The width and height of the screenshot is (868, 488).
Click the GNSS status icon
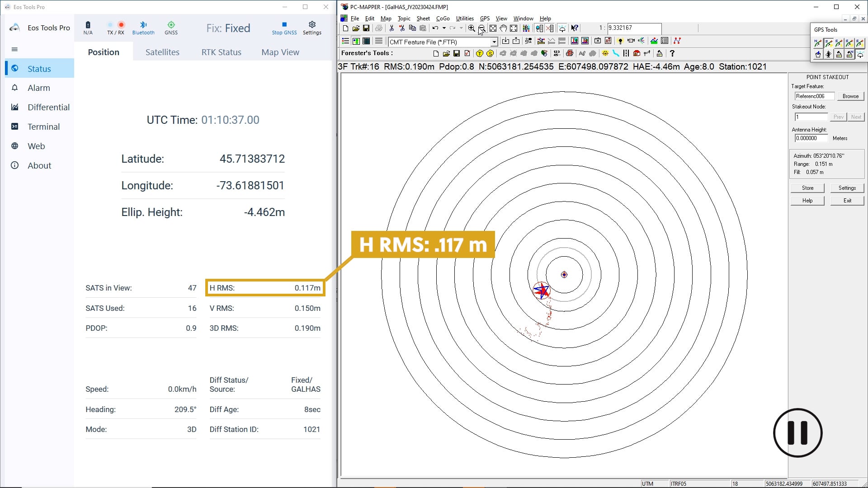(x=171, y=27)
